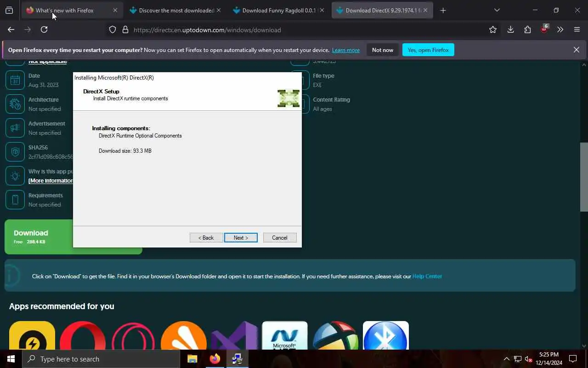Image resolution: width=588 pixels, height=368 pixels.
Task: Show more toolbar tools via the double-chevron
Action: tap(560, 29)
